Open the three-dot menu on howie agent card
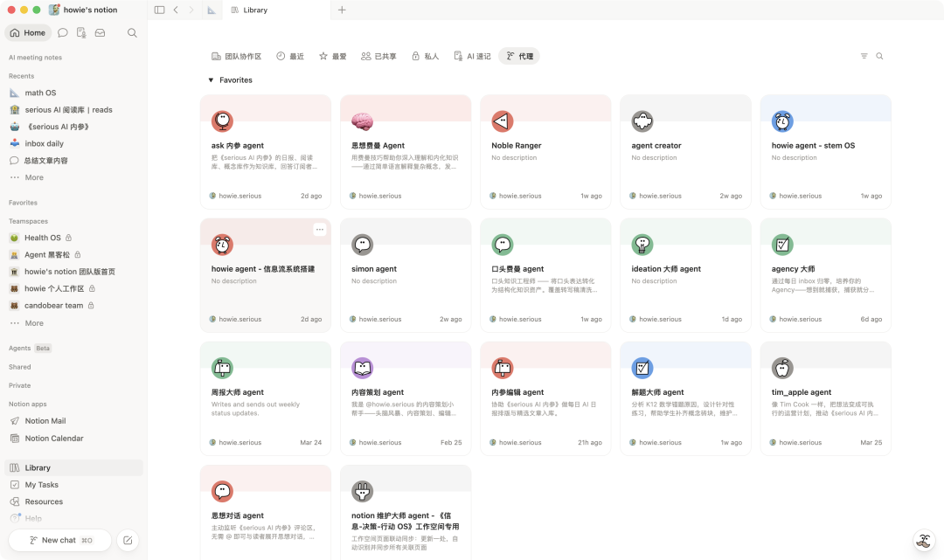 tap(320, 229)
